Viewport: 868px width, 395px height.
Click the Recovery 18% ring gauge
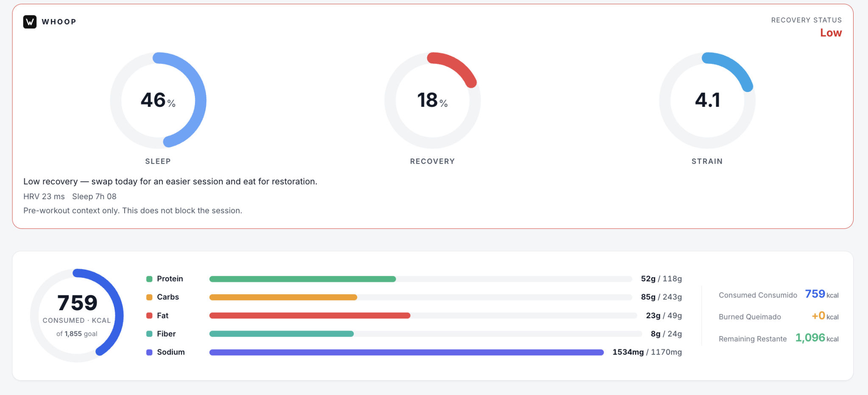[432, 100]
